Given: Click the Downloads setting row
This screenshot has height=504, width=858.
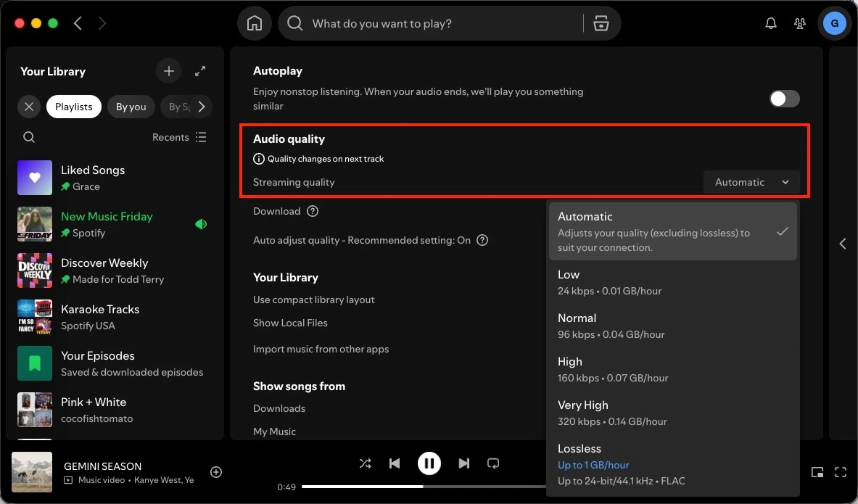Looking at the screenshot, I should click(x=279, y=409).
